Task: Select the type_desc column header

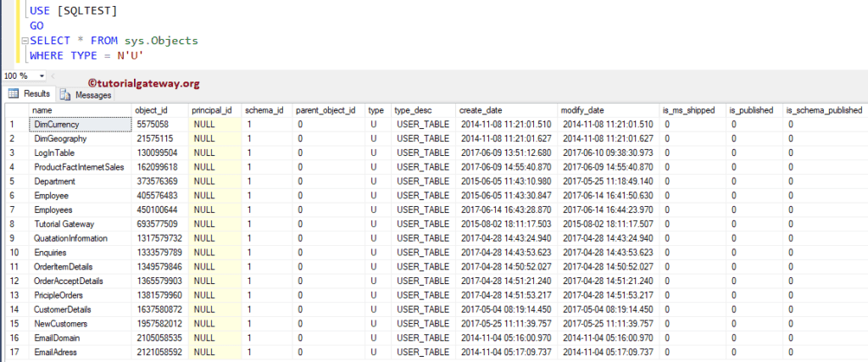Action: (423, 110)
